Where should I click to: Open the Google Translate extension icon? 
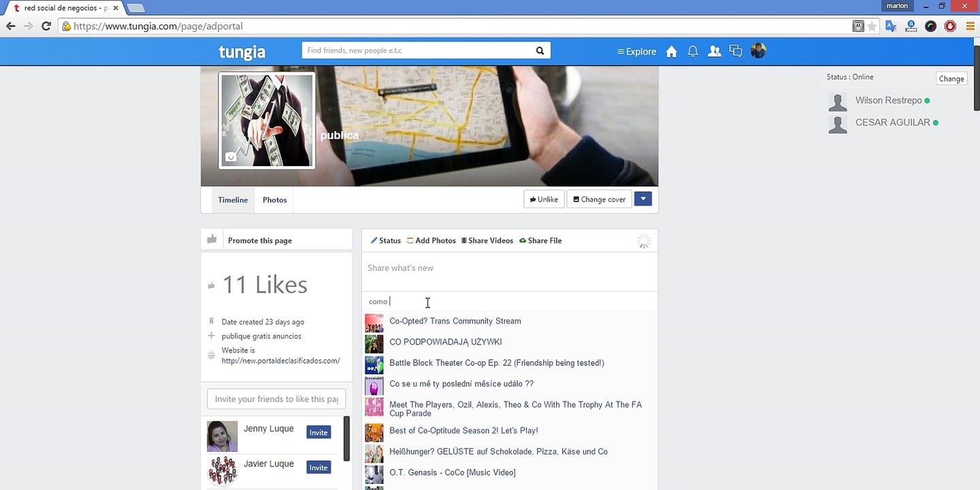tap(891, 27)
